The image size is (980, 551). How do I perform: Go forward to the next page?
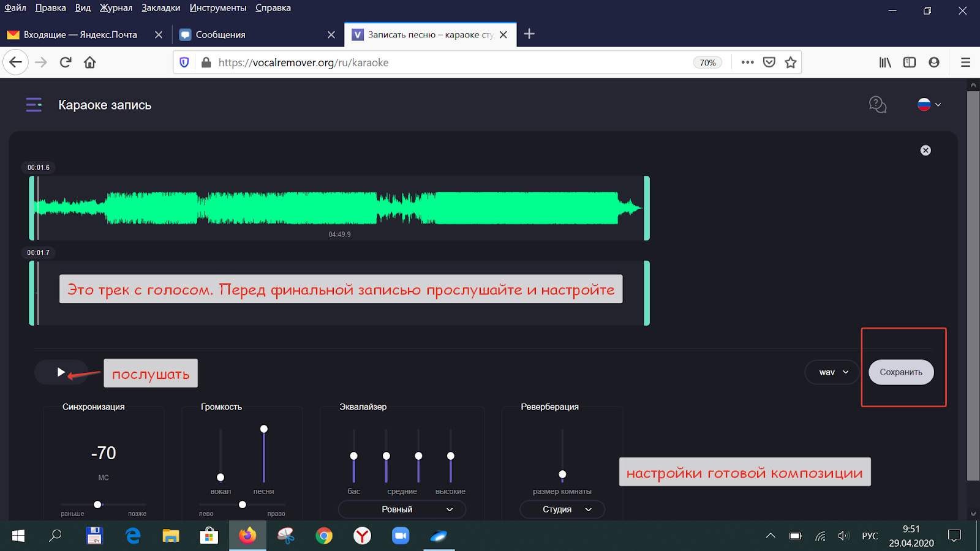click(x=41, y=62)
